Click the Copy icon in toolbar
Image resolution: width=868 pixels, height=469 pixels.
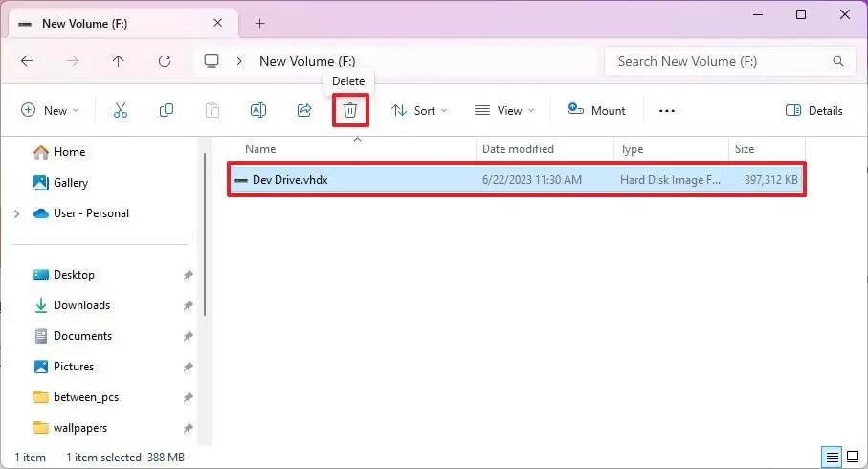(167, 110)
